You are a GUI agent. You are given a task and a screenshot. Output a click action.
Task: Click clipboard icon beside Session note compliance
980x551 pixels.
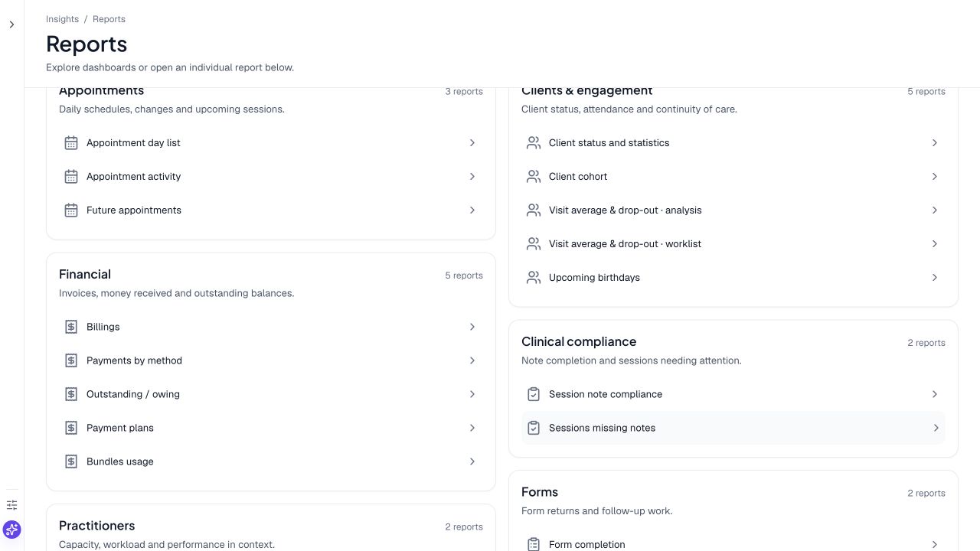pyautogui.click(x=534, y=394)
